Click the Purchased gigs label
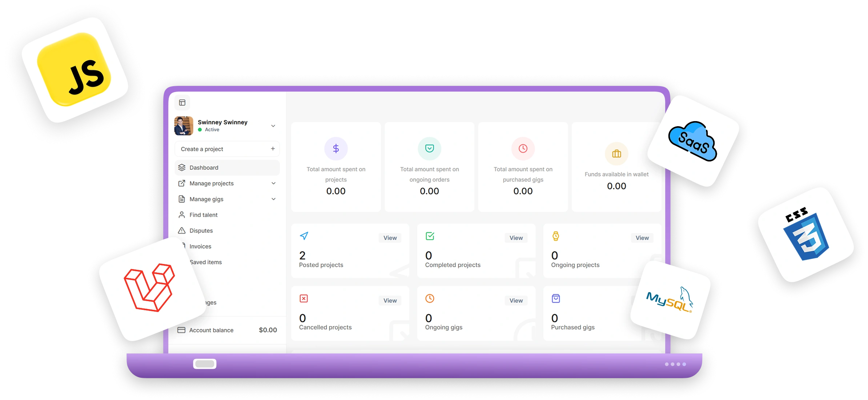868x400 pixels. pos(573,327)
